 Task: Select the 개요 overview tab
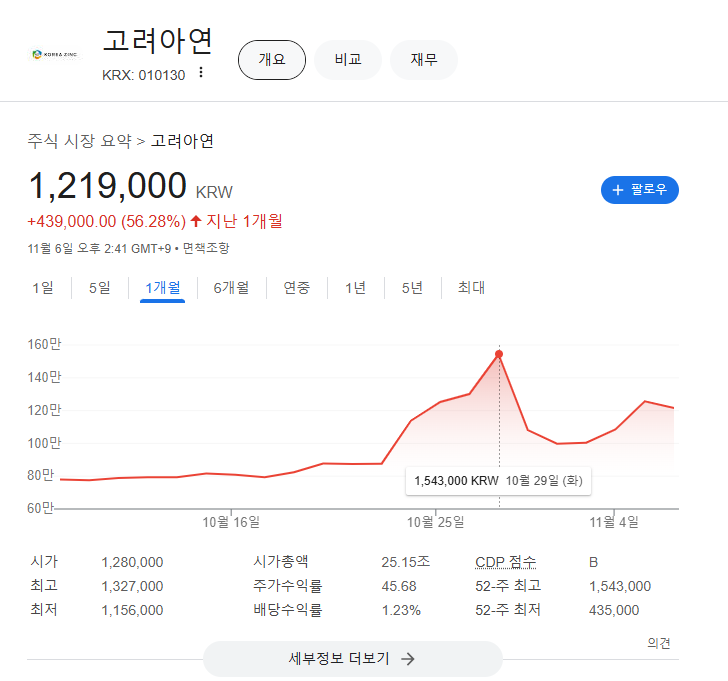tap(272, 60)
